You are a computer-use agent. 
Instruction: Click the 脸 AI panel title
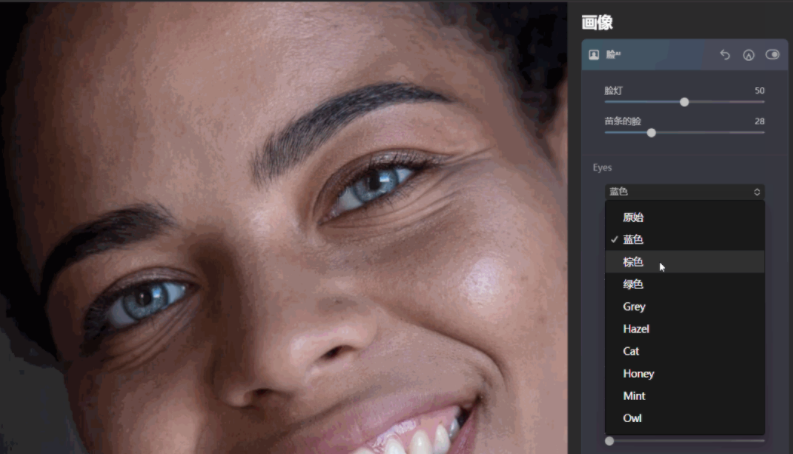pos(613,55)
